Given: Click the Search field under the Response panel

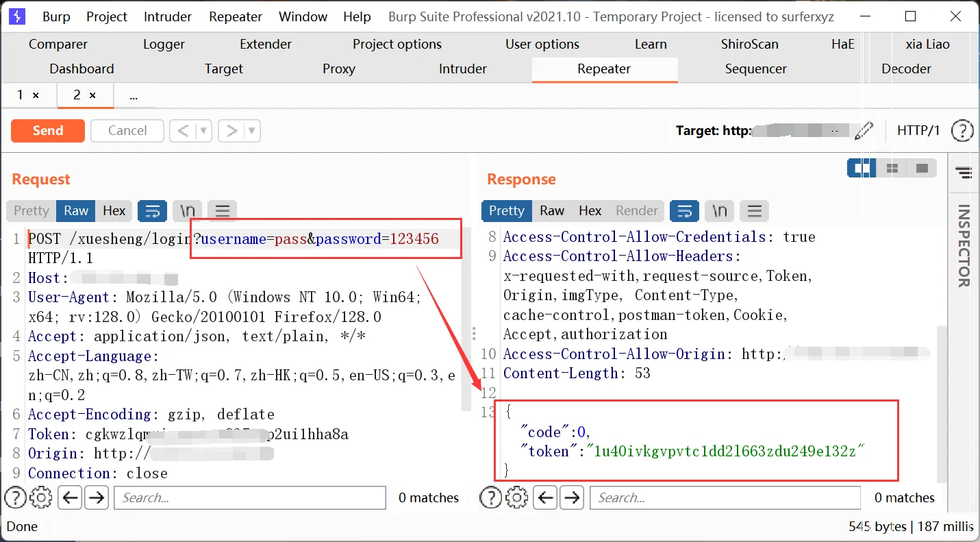Looking at the screenshot, I should pyautogui.click(x=725, y=497).
